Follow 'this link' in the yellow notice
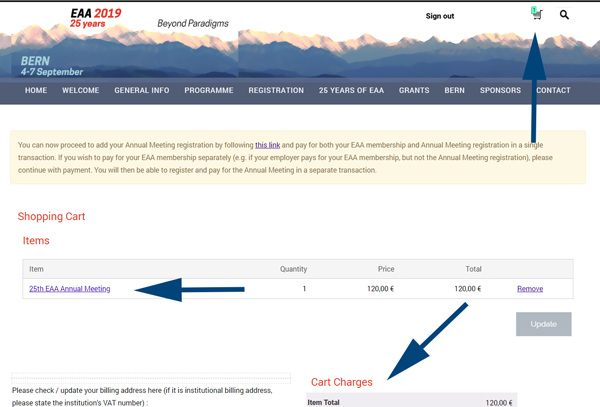Screen dimensions: 600x407 tap(267, 145)
